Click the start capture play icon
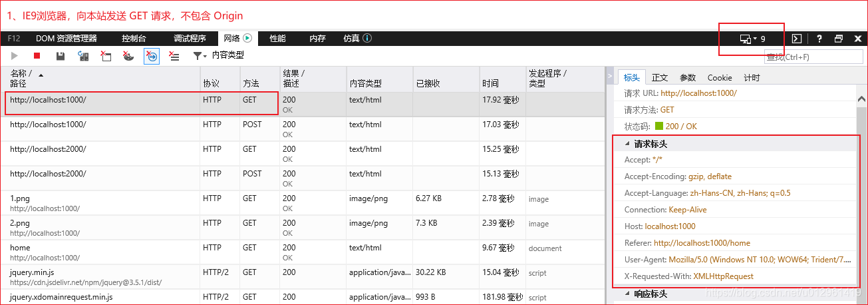This screenshot has width=868, height=305. point(15,57)
